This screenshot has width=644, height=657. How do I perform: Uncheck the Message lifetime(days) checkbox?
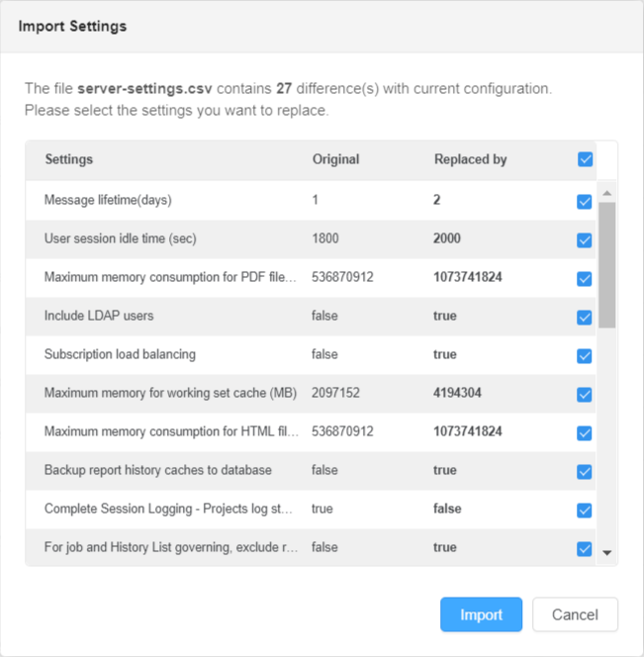(x=584, y=202)
